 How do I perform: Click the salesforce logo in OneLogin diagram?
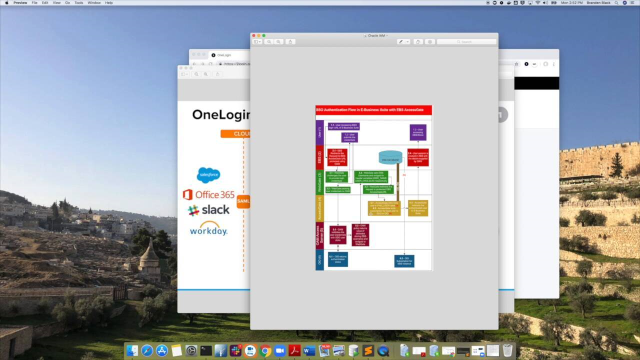tap(209, 175)
